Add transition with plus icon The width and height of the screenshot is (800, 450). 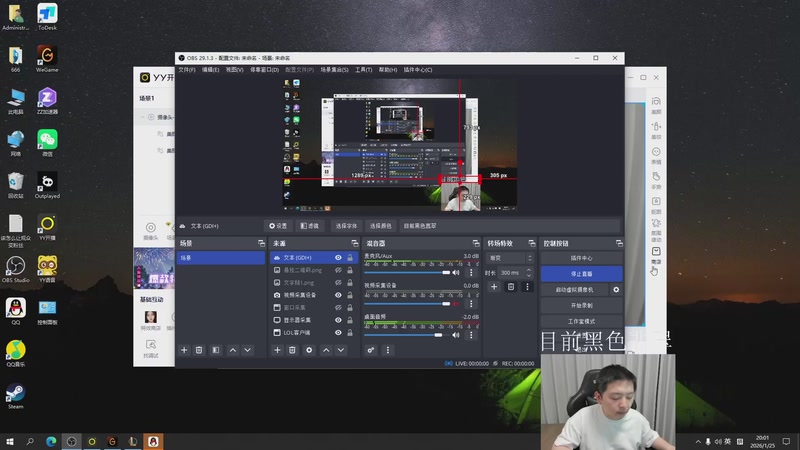pos(494,287)
